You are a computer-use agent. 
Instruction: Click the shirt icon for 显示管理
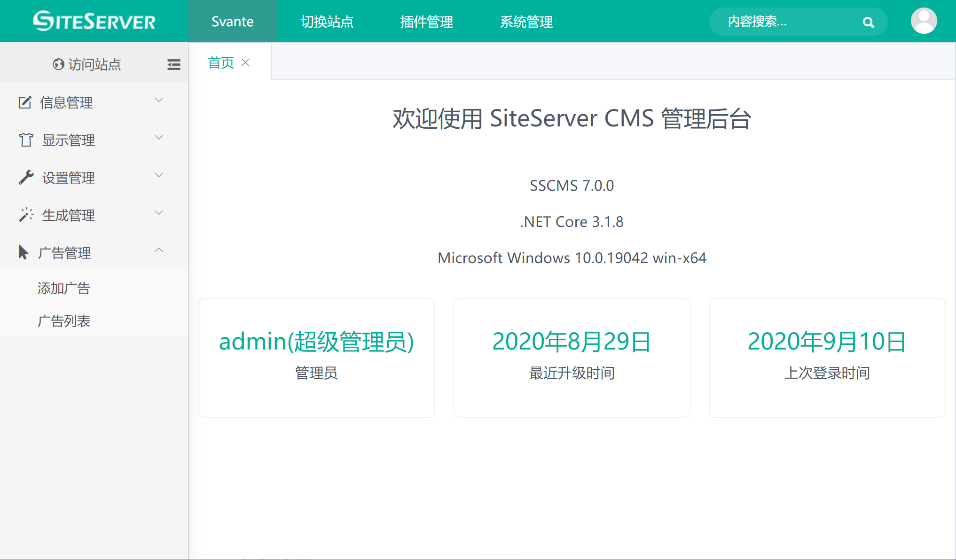pyautogui.click(x=26, y=140)
